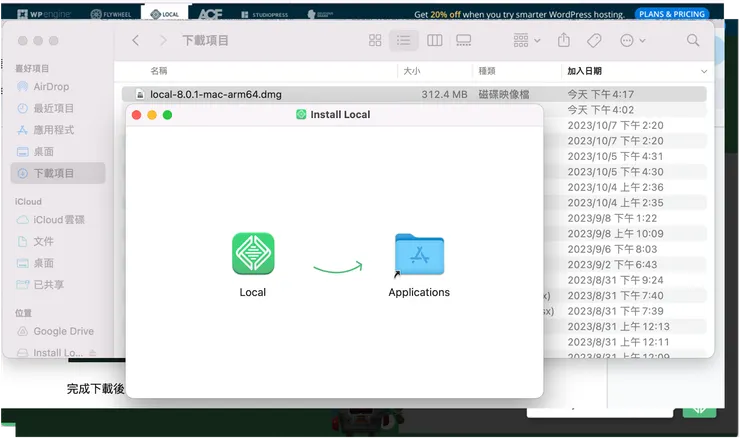
Task: Sort by 大小 column header
Action: (412, 71)
